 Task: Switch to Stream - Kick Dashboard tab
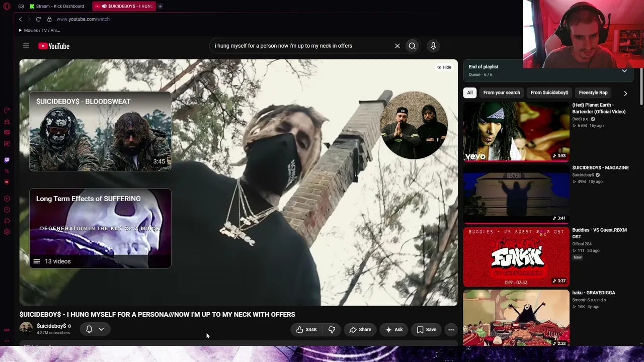[57, 6]
